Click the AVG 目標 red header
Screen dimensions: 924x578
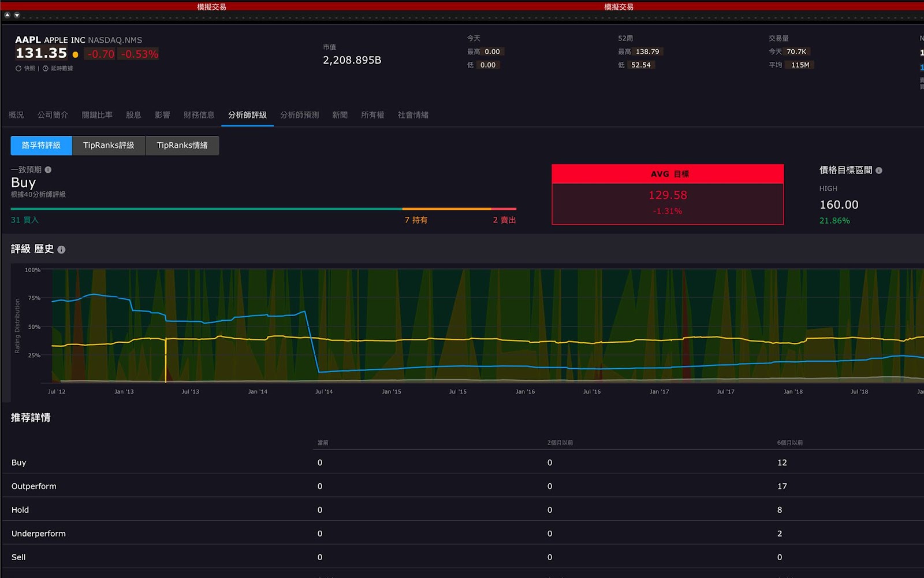[668, 174]
